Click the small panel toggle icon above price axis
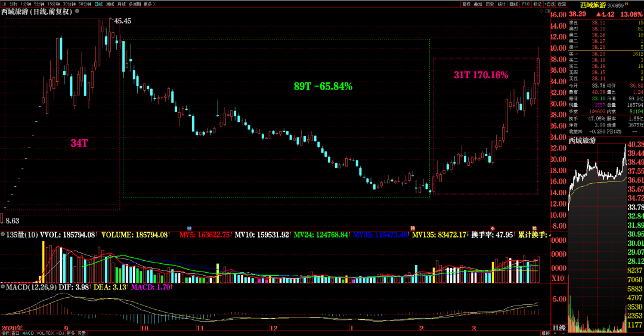This screenshot has width=644, height=336. tap(547, 11)
